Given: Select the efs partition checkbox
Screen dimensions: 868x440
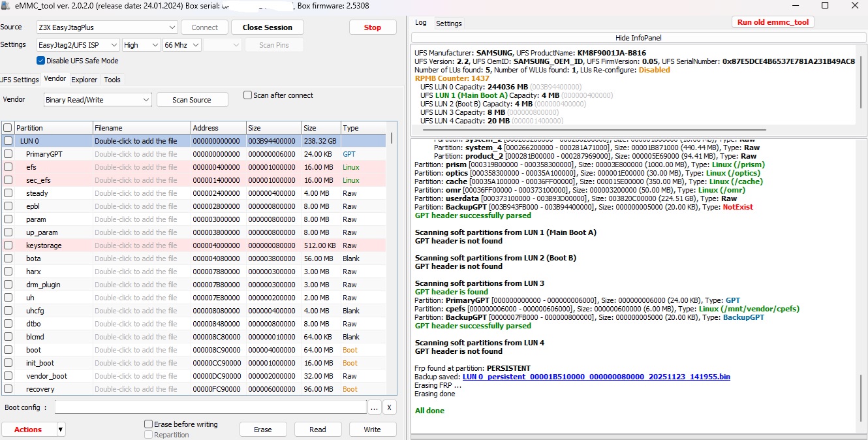Looking at the screenshot, I should click(x=8, y=167).
